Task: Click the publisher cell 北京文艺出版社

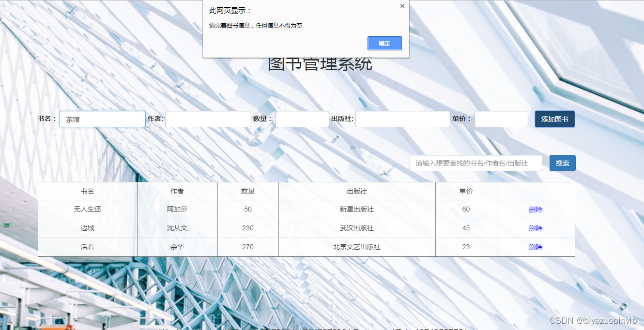Action: [x=357, y=247]
